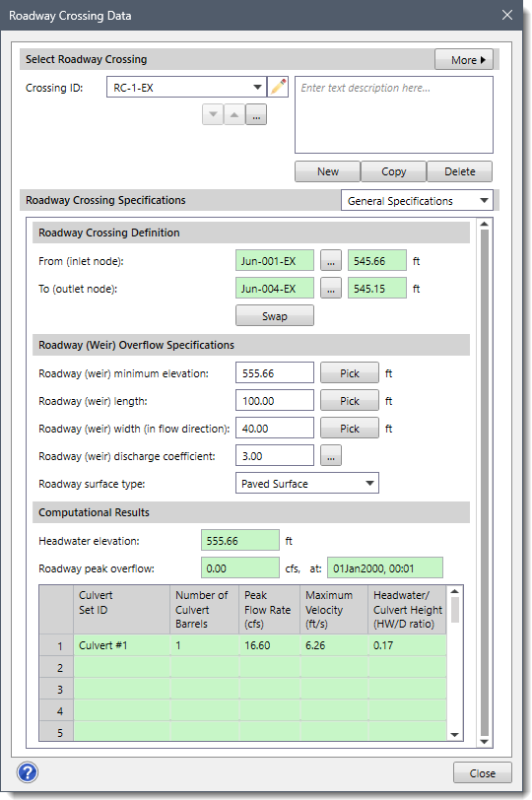Image resolution: width=532 pixels, height=800 pixels.
Task: Click the ellipsis button under Crossing ID dropdown
Action: coord(256,115)
